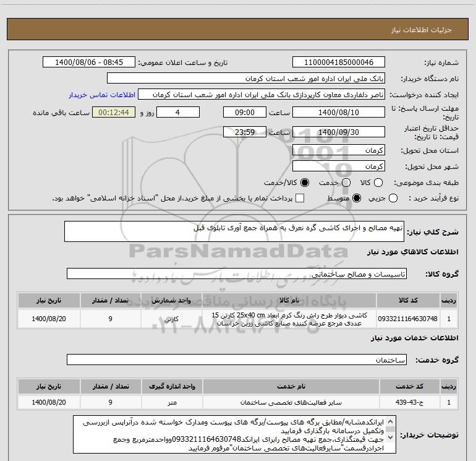Click the کارتن unit cell
Screen dimensions: 476x461
point(171,319)
